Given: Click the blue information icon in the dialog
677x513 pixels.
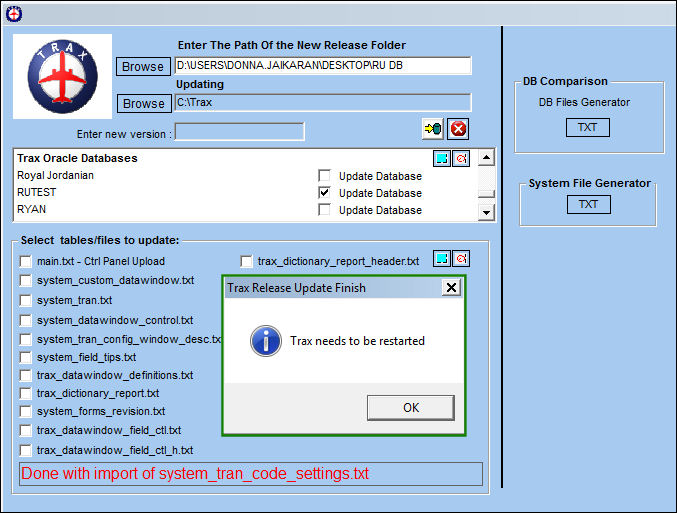Looking at the screenshot, I should click(266, 341).
